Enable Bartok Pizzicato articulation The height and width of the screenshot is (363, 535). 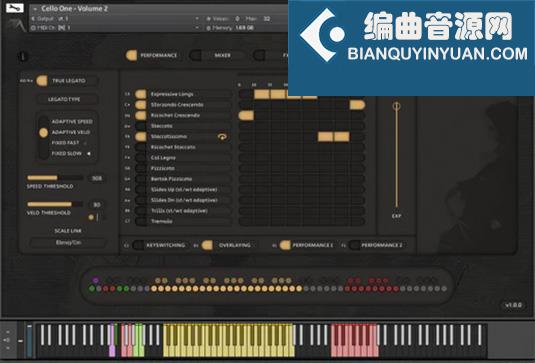coord(141,179)
